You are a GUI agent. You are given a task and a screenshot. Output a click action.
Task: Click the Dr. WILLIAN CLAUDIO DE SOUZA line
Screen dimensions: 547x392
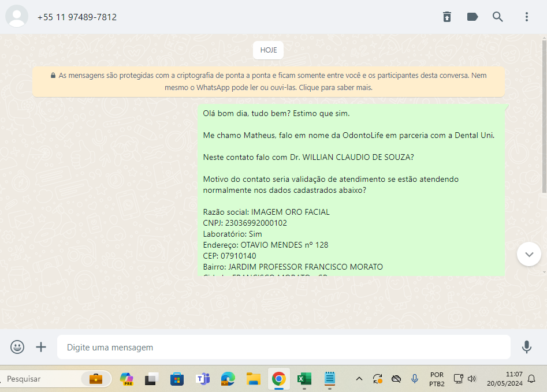(x=308, y=157)
